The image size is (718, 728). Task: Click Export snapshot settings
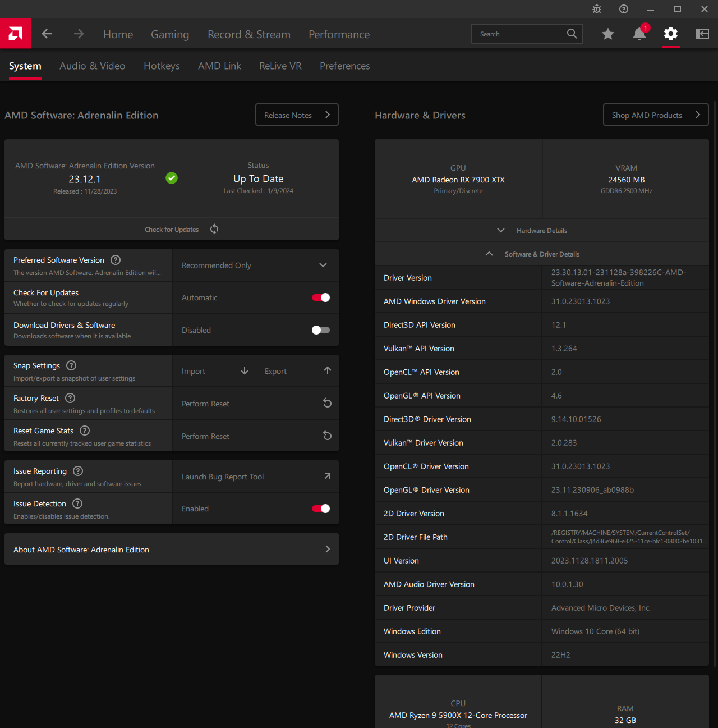(x=275, y=371)
